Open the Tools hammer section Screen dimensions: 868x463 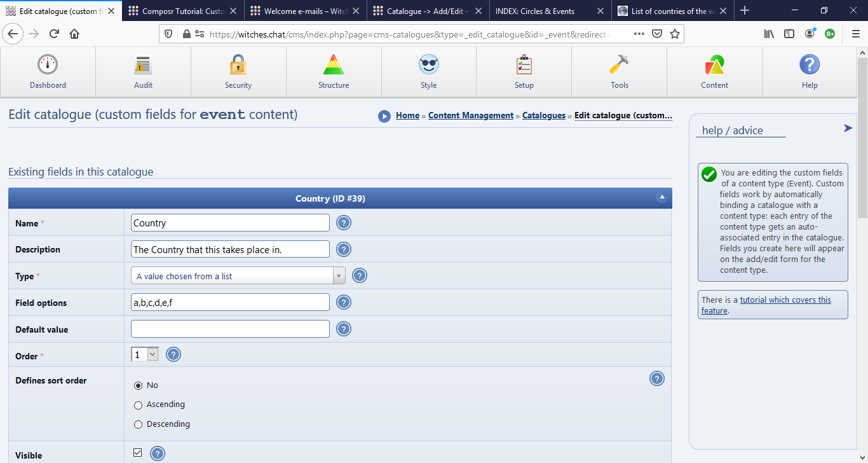pos(620,72)
